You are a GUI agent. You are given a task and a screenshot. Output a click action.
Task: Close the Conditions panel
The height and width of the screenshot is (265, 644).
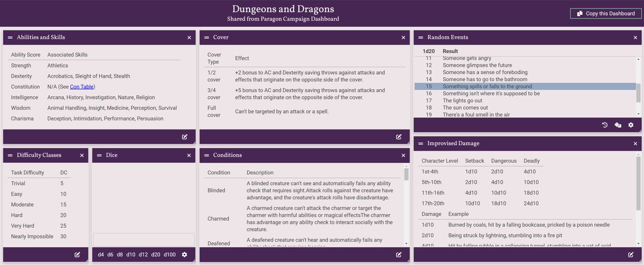(x=404, y=155)
